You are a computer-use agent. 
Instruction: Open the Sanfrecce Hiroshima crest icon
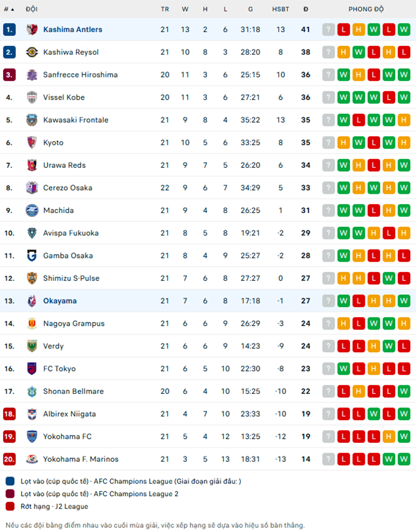32,75
